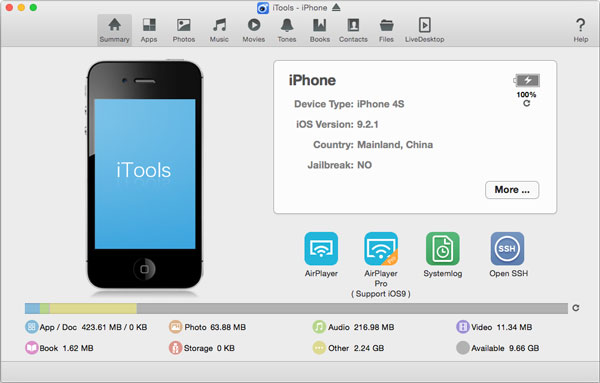The height and width of the screenshot is (383, 600).
Task: Click the gray Available segment of storage bar
Action: tap(352, 308)
